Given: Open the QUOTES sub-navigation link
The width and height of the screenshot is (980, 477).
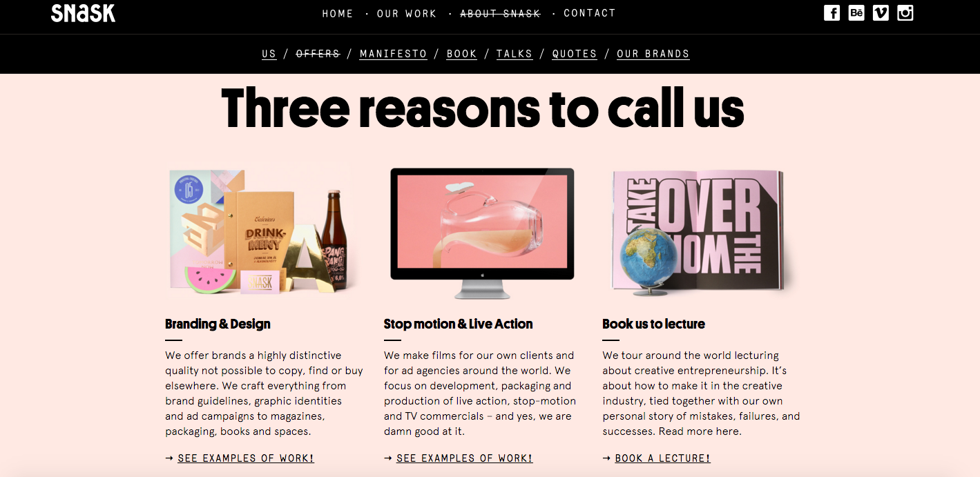Looking at the screenshot, I should [x=575, y=54].
